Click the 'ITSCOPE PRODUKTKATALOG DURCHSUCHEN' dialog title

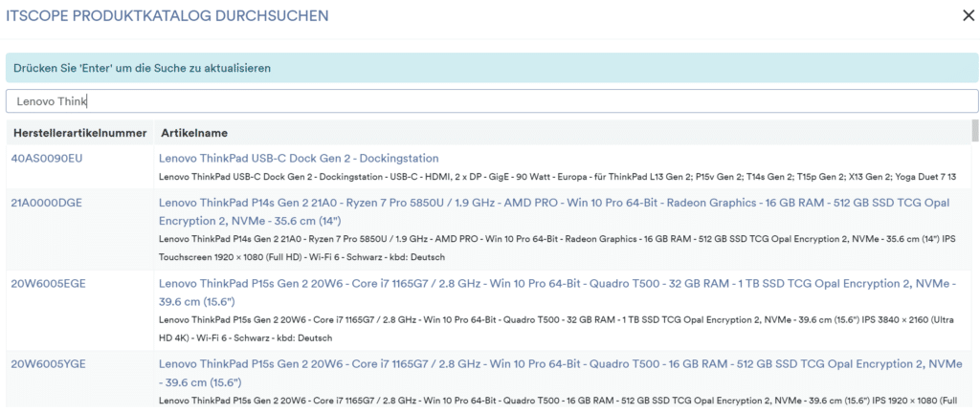pyautogui.click(x=167, y=16)
